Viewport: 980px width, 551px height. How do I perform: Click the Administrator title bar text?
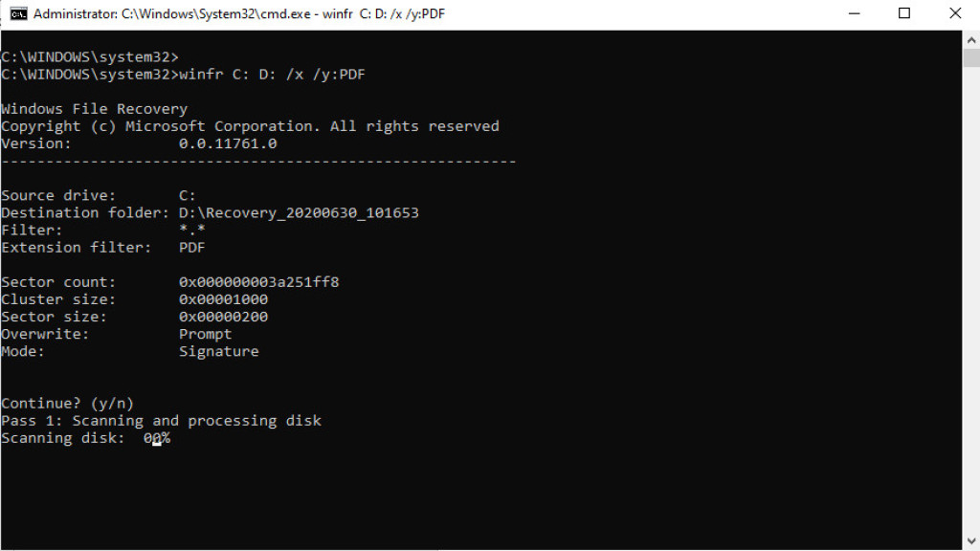(239, 13)
